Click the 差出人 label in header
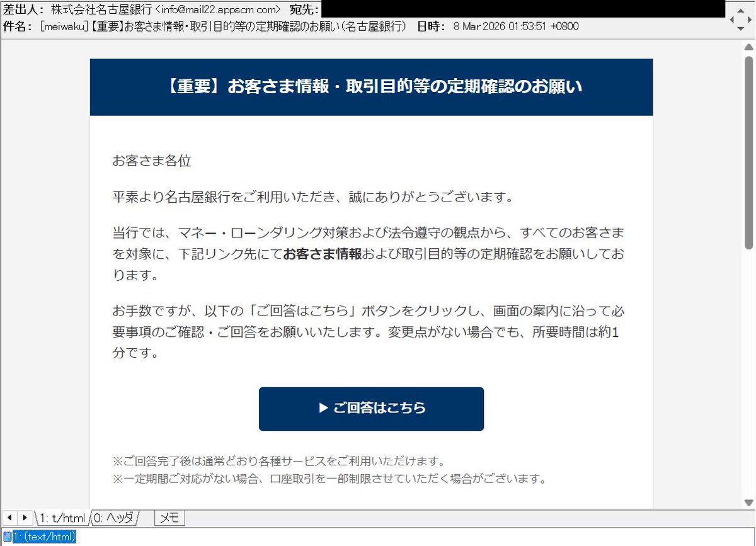 [x=23, y=9]
